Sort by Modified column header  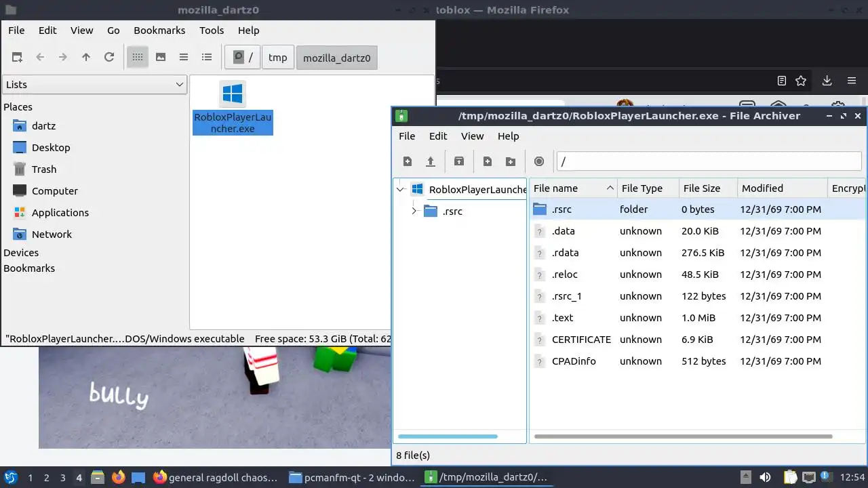coord(783,188)
